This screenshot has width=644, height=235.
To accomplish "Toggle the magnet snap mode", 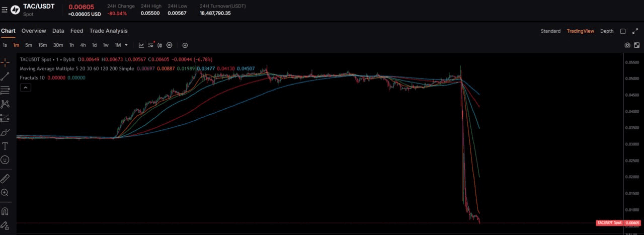I will click(5, 211).
